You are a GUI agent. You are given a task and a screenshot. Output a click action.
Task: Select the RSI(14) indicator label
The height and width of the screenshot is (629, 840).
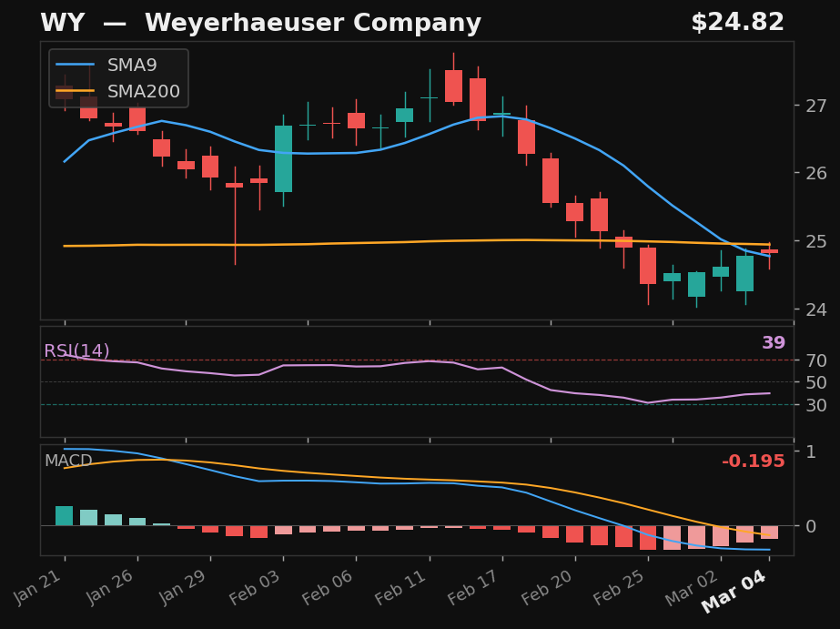[x=76, y=350]
